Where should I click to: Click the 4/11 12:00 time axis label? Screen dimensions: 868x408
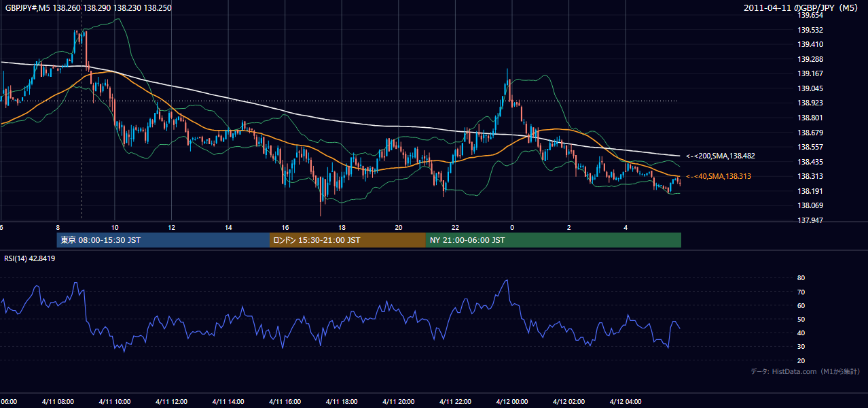tap(171, 401)
